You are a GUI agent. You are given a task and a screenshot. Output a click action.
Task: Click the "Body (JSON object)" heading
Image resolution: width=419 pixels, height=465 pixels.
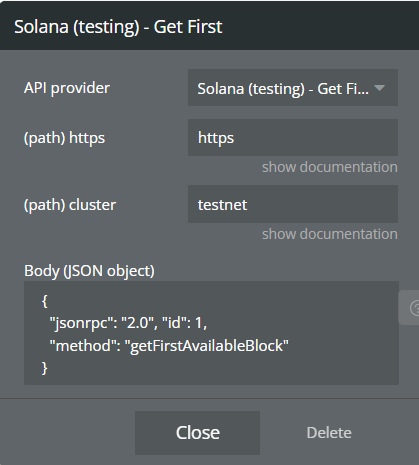(89, 271)
